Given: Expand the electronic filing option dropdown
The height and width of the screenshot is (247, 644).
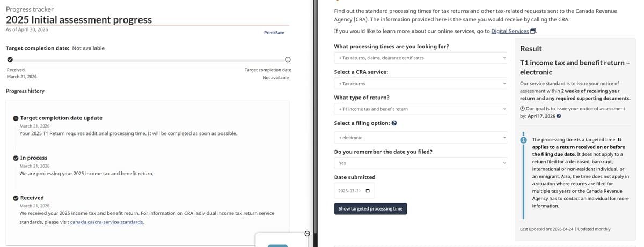Looking at the screenshot, I should (x=421, y=138).
